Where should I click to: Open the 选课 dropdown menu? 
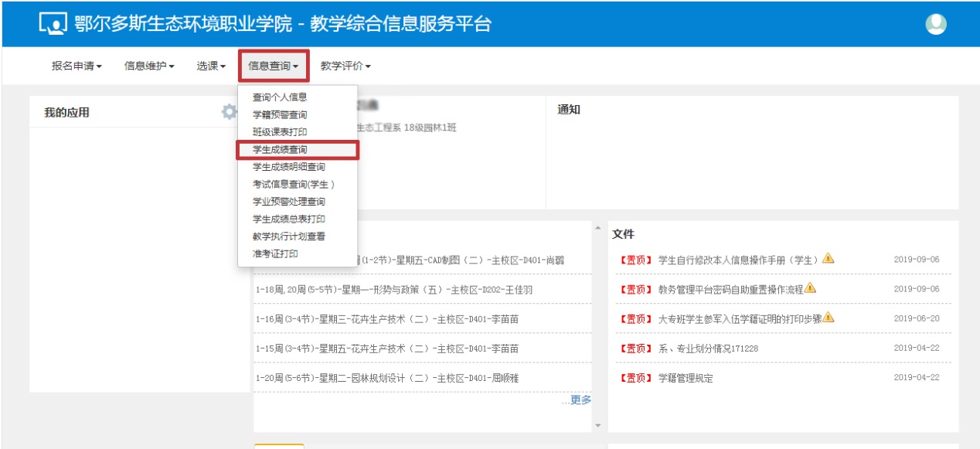pyautogui.click(x=210, y=66)
